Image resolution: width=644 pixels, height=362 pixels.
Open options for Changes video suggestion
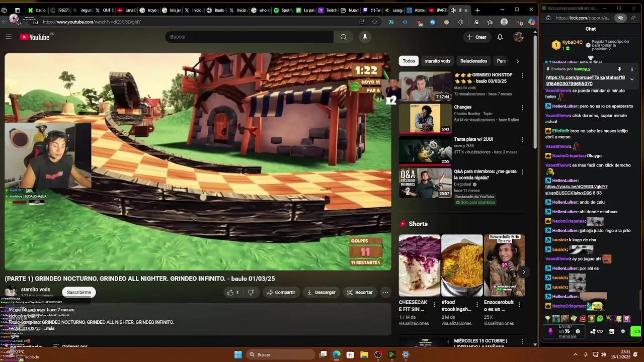coord(522,108)
